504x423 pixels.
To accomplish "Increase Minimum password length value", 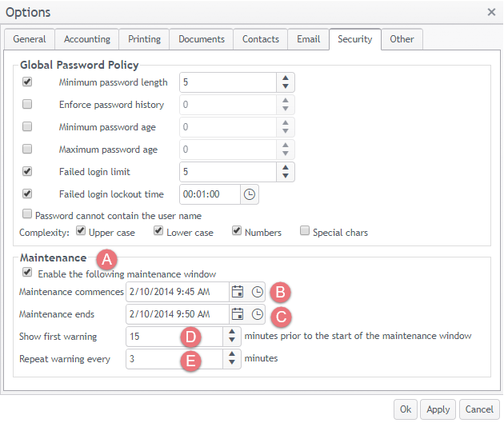I will click(286, 78).
